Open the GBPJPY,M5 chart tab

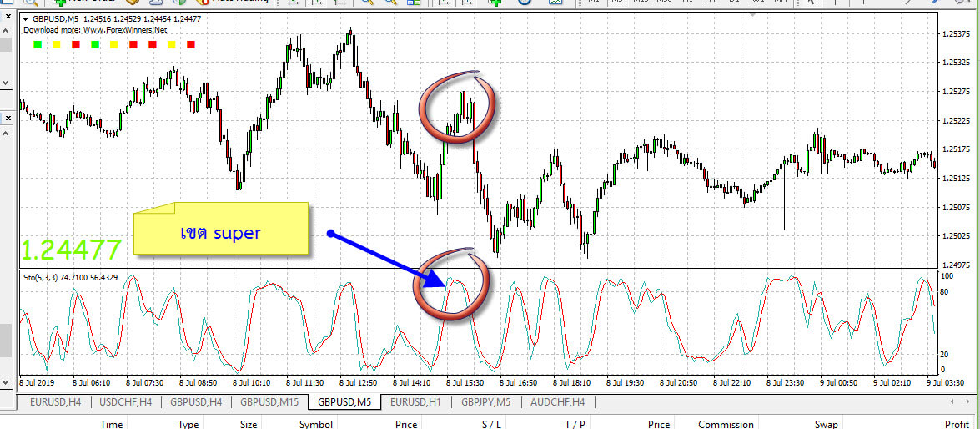(485, 402)
